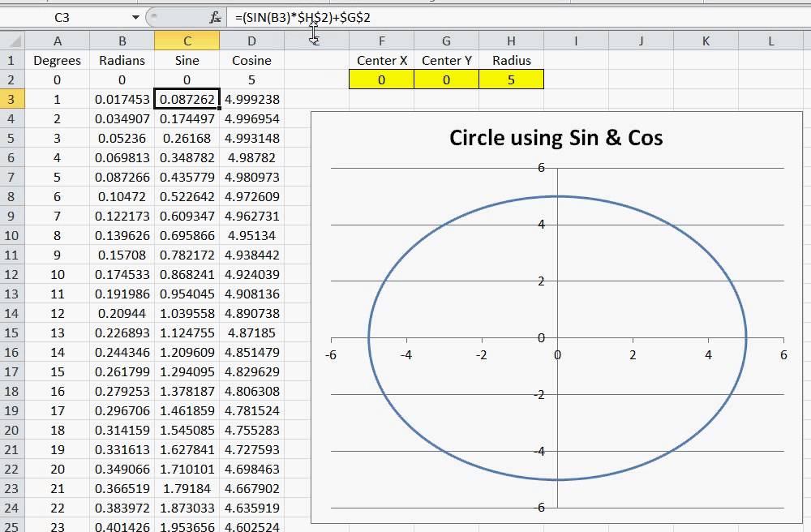Click the fx Insert Function icon

tap(215, 18)
